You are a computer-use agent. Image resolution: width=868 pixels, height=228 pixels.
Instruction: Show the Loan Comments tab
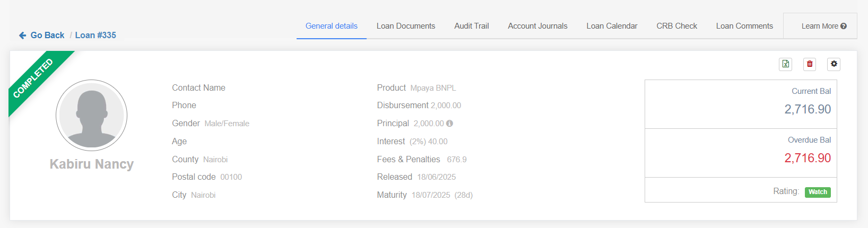[744, 26]
